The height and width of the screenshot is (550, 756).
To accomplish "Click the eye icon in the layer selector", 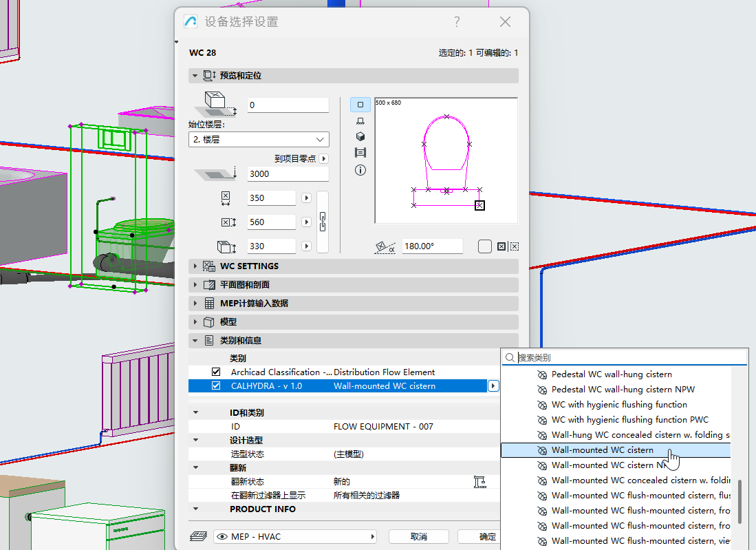I will tap(222, 536).
